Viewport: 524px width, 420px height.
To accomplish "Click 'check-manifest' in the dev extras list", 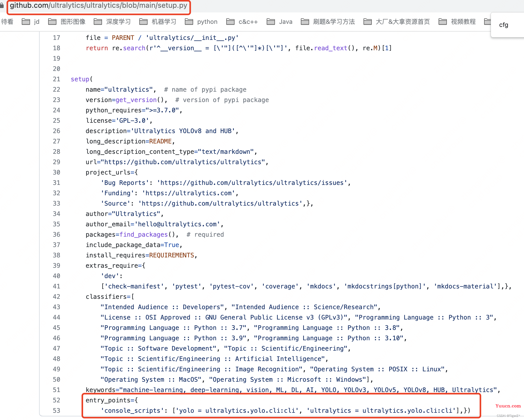I will pos(134,286).
